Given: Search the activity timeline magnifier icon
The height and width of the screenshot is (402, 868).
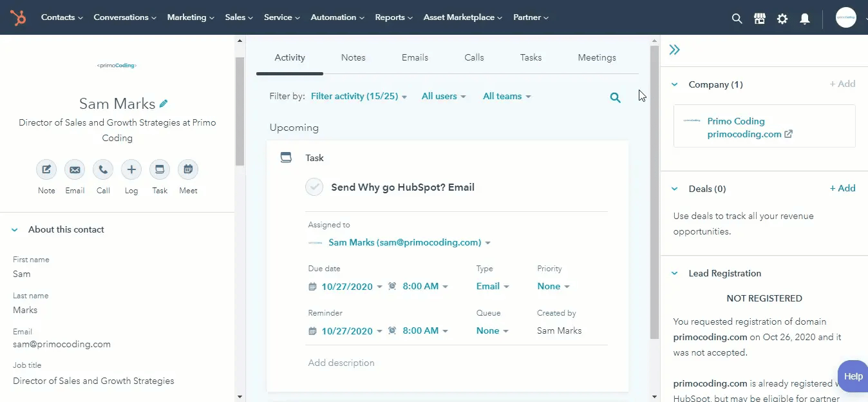Looking at the screenshot, I should click(x=616, y=98).
